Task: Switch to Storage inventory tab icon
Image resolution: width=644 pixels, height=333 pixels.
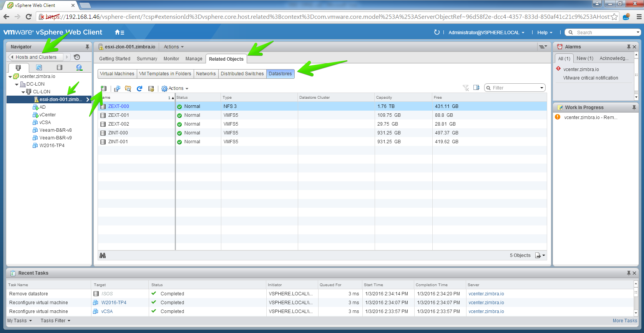Action: 59,68
